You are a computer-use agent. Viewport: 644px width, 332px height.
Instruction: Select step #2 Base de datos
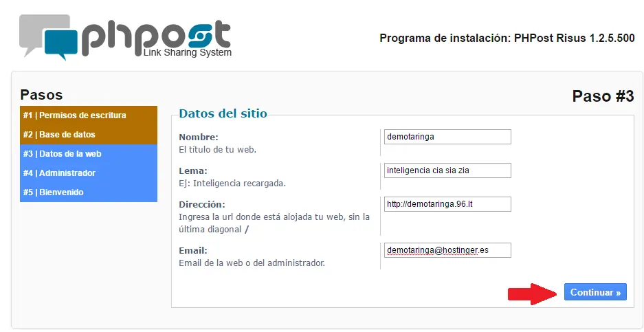(x=88, y=135)
